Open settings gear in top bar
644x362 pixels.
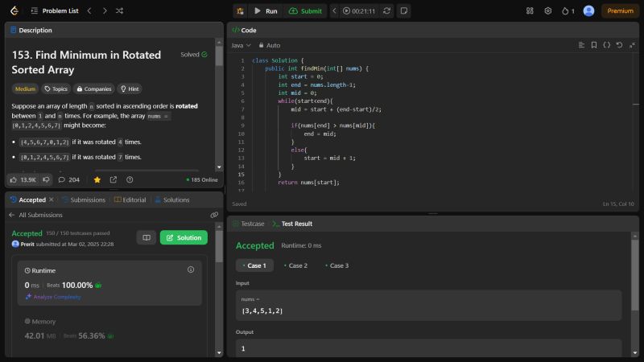tap(548, 10)
